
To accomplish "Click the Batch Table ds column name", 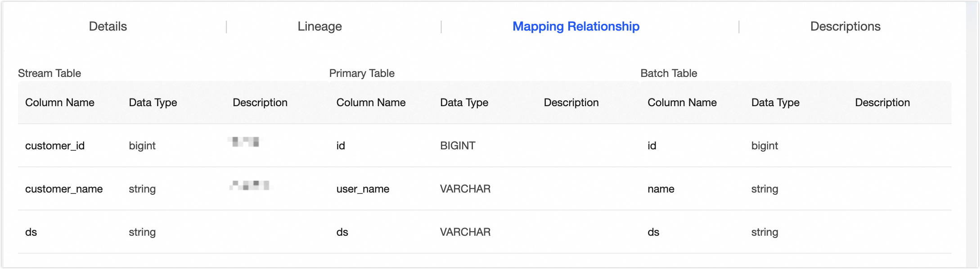I will coord(653,232).
